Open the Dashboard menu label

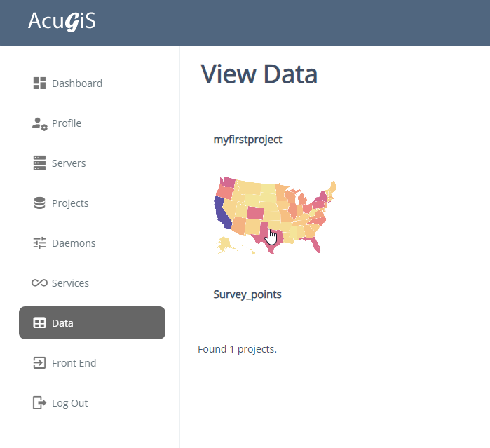tap(77, 83)
